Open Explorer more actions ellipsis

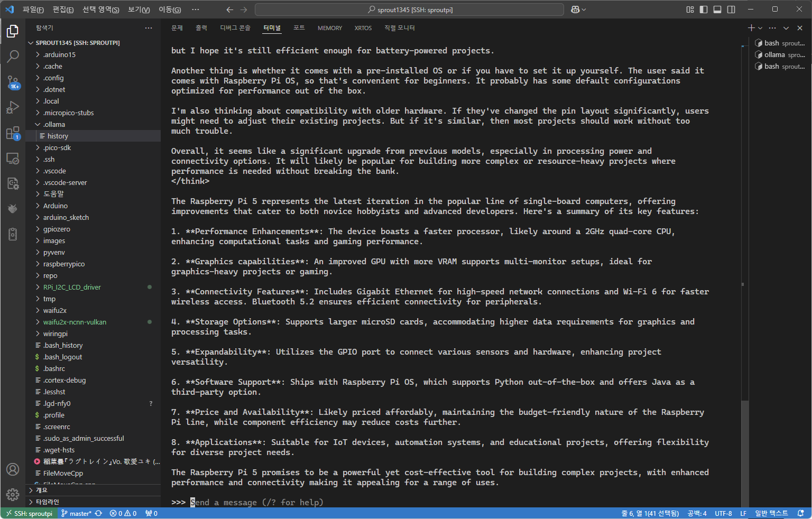pyautogui.click(x=149, y=28)
